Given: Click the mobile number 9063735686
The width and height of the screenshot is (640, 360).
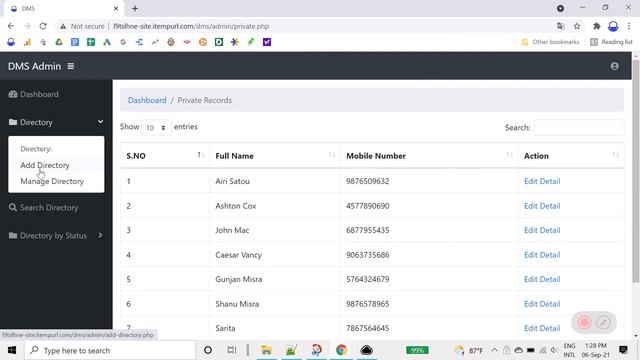Looking at the screenshot, I should click(367, 255).
